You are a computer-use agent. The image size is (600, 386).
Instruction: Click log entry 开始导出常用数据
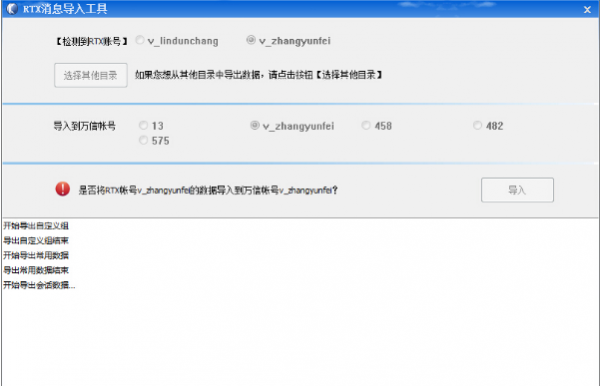36,256
